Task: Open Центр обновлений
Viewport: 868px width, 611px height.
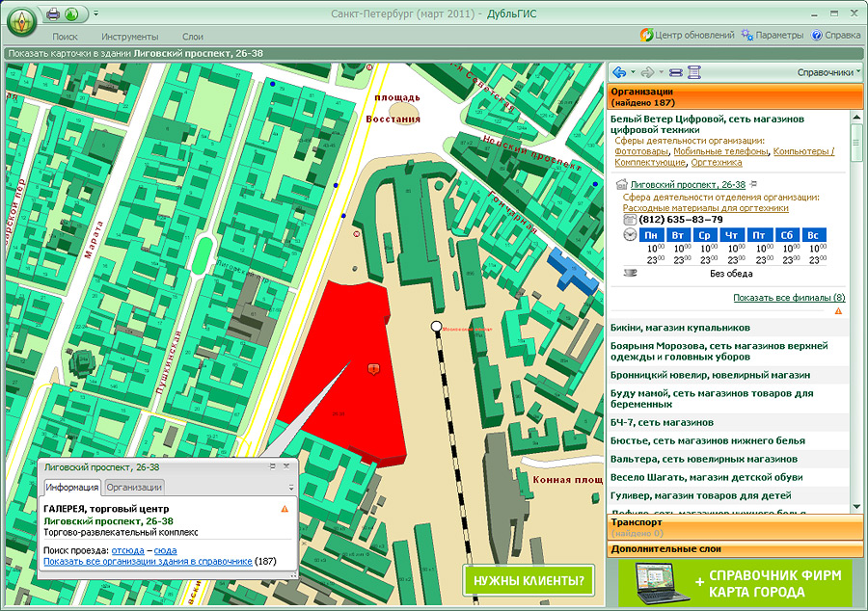Action: pyautogui.click(x=687, y=35)
